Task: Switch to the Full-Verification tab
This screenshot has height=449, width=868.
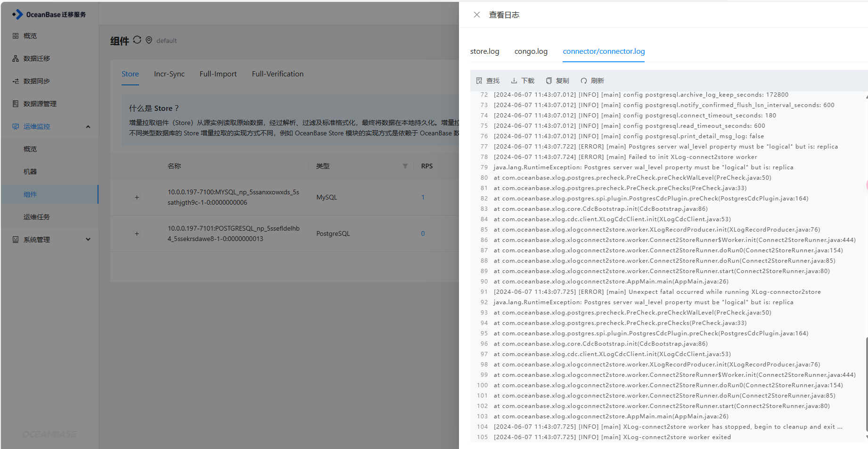Action: pyautogui.click(x=278, y=74)
